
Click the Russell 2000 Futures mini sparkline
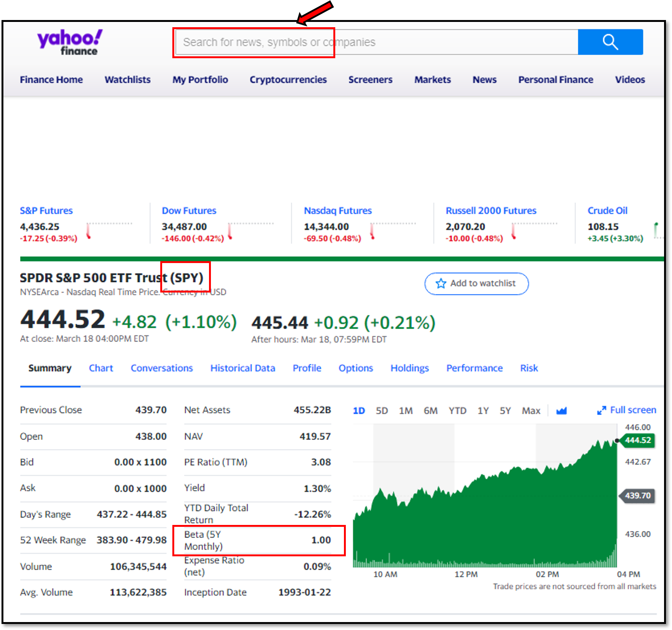(534, 231)
